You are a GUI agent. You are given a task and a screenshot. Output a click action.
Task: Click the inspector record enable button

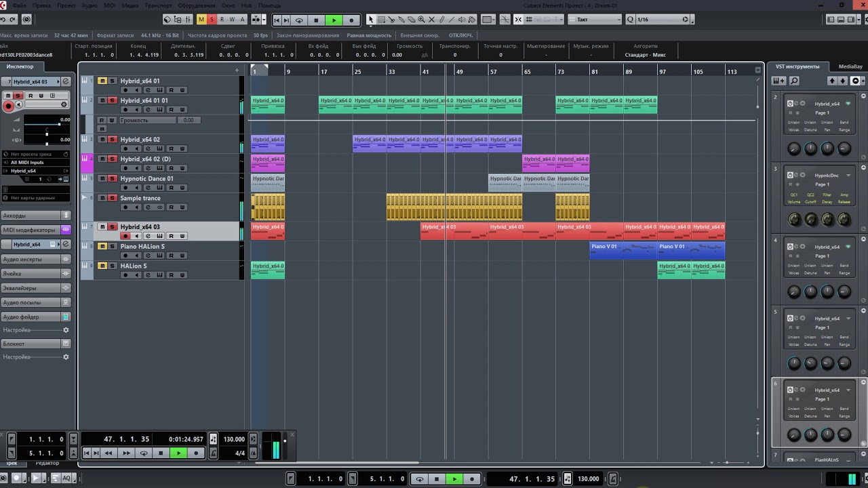pyautogui.click(x=8, y=105)
